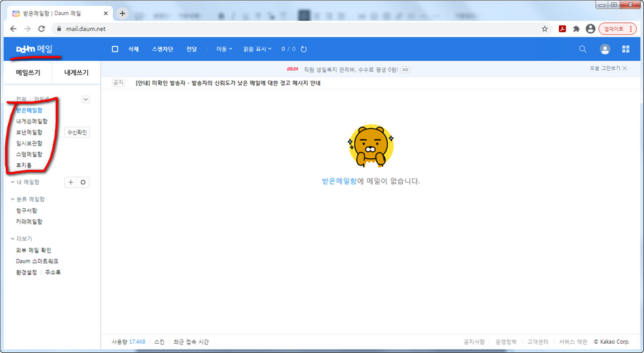Open the 청구서함 bills folder

pos(26,211)
